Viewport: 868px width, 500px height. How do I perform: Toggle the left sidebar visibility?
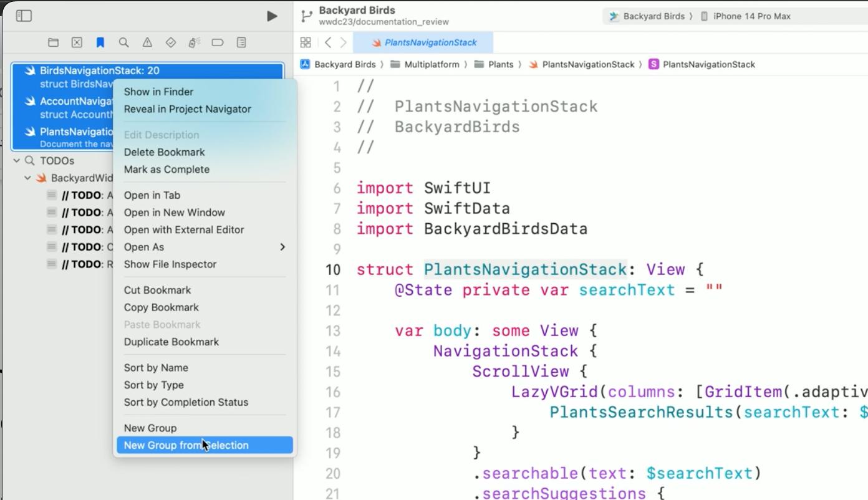point(24,16)
